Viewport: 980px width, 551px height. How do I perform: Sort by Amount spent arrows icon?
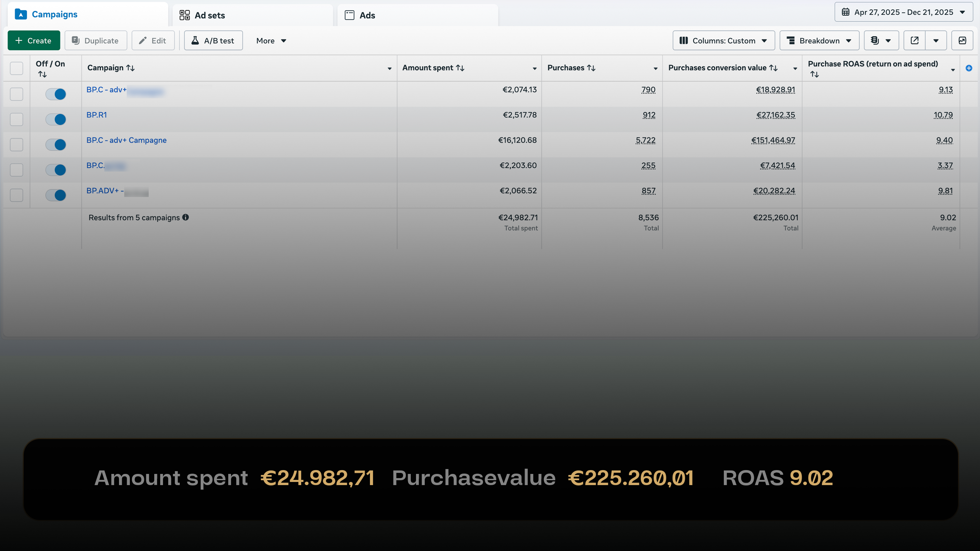pyautogui.click(x=460, y=68)
